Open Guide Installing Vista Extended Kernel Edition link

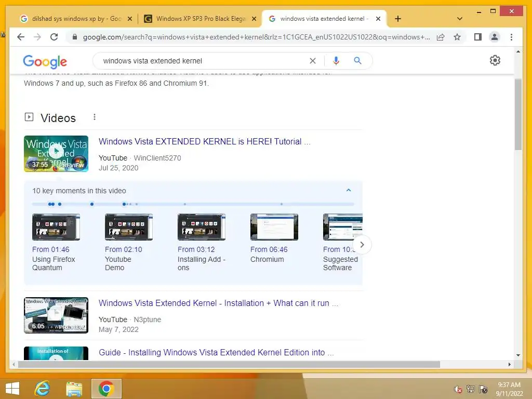coord(216,353)
